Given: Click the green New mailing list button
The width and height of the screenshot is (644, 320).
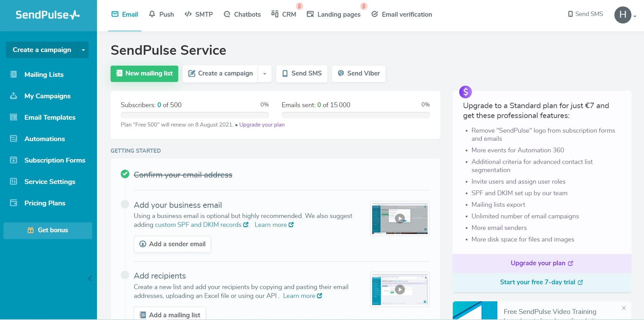Looking at the screenshot, I should pos(144,73).
